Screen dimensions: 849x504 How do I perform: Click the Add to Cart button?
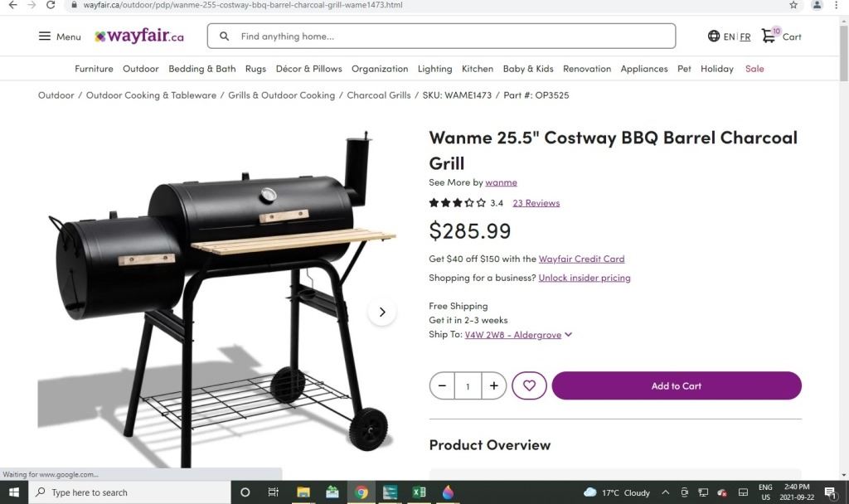point(677,385)
